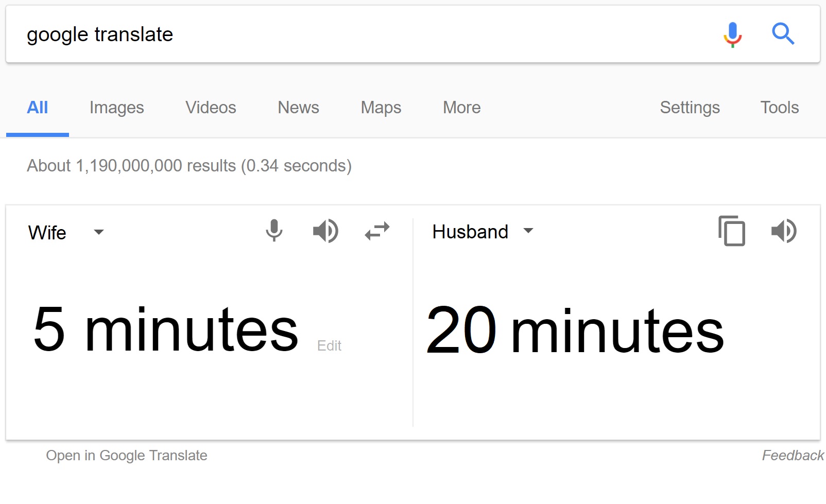This screenshot has width=826, height=504.
Task: Select the Maps search category
Action: (x=380, y=108)
